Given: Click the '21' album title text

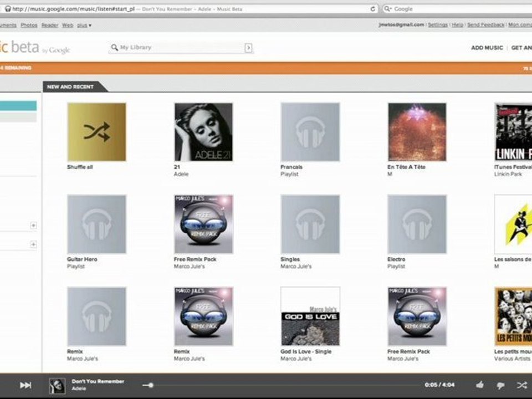Looking at the screenshot, I should pyautogui.click(x=177, y=167).
